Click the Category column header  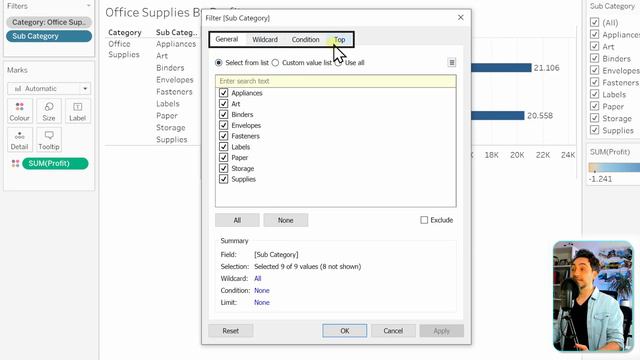[x=124, y=32]
